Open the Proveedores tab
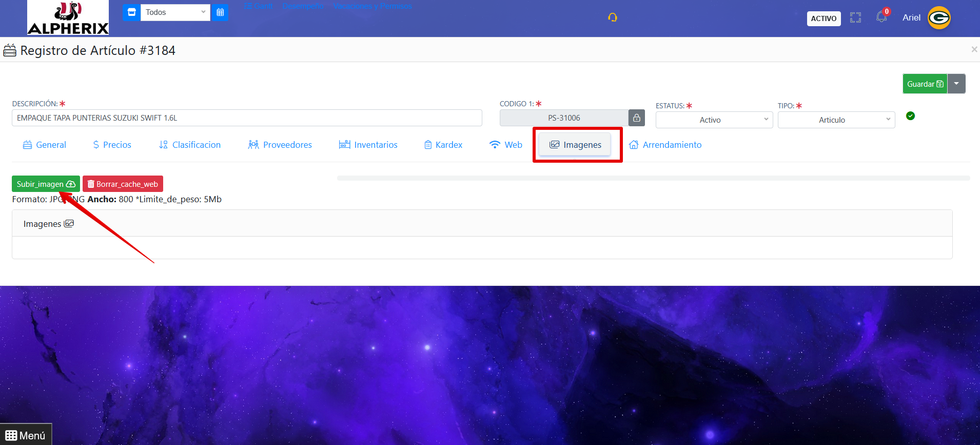Viewport: 980px width, 445px height. coord(280,145)
